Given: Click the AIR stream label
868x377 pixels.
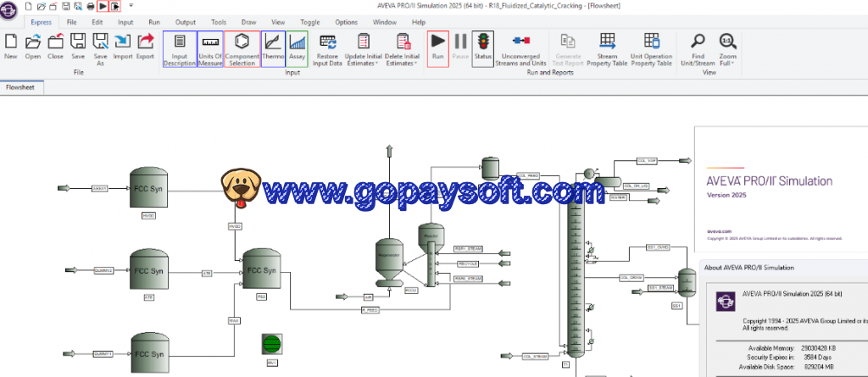Looking at the screenshot, I should [368, 297].
